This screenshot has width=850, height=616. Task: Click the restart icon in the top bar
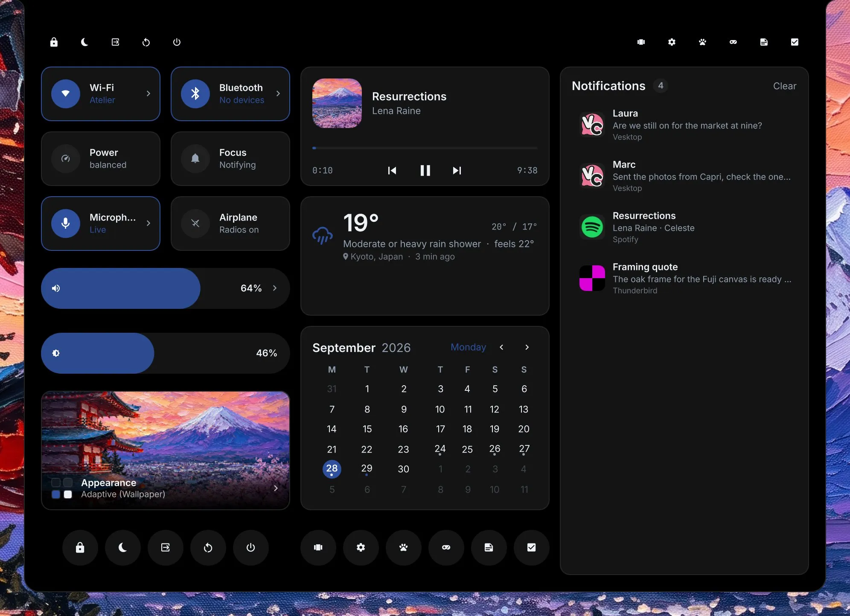coord(146,42)
